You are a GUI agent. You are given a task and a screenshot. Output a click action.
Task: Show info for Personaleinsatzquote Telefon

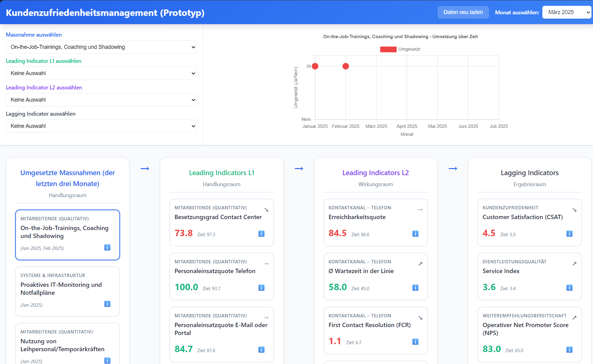[261, 288]
